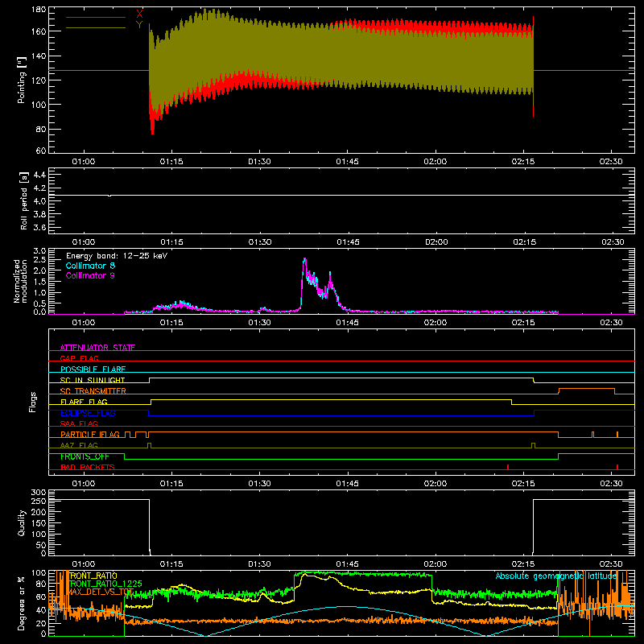Click the GAP_FLAG label
644x644 pixels.
[x=79, y=358]
